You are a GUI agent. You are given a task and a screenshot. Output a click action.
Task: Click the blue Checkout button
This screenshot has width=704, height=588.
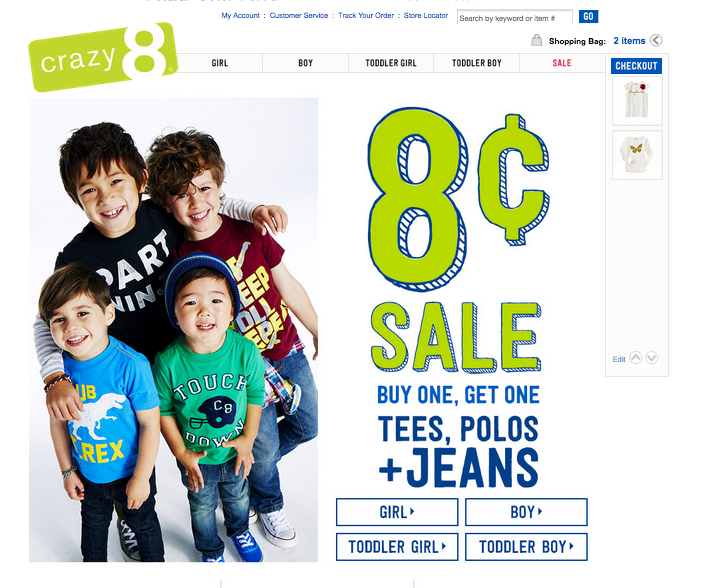click(x=636, y=66)
